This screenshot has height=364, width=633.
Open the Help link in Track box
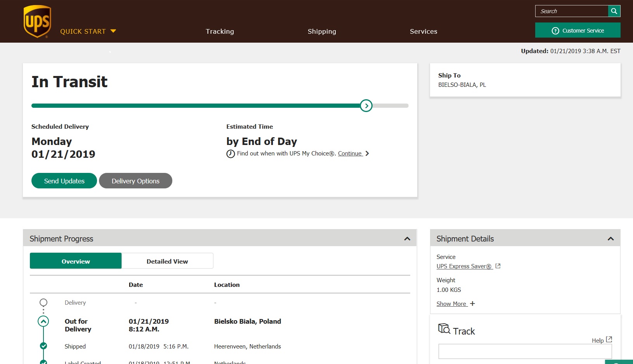(598, 340)
